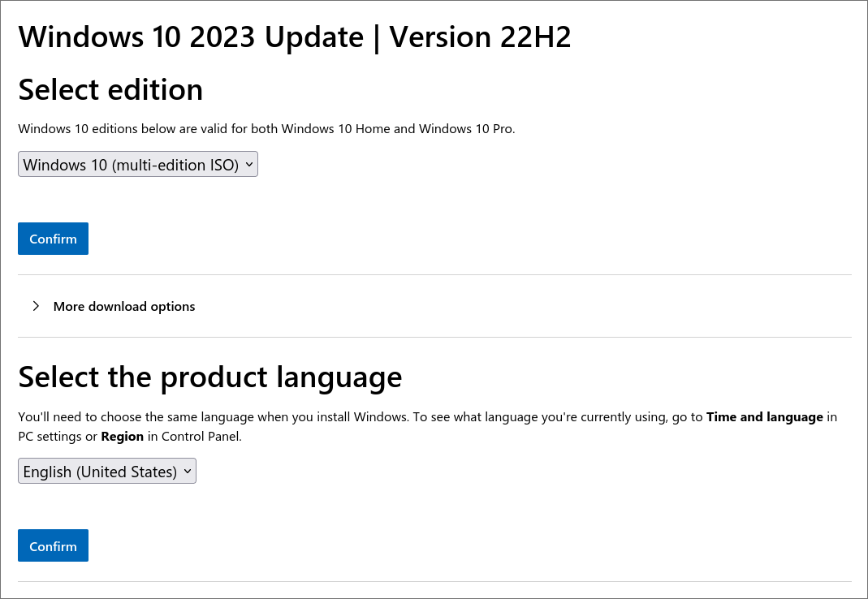Image resolution: width=868 pixels, height=599 pixels.
Task: Click the arrow on the edition dropdown
Action: click(x=249, y=164)
